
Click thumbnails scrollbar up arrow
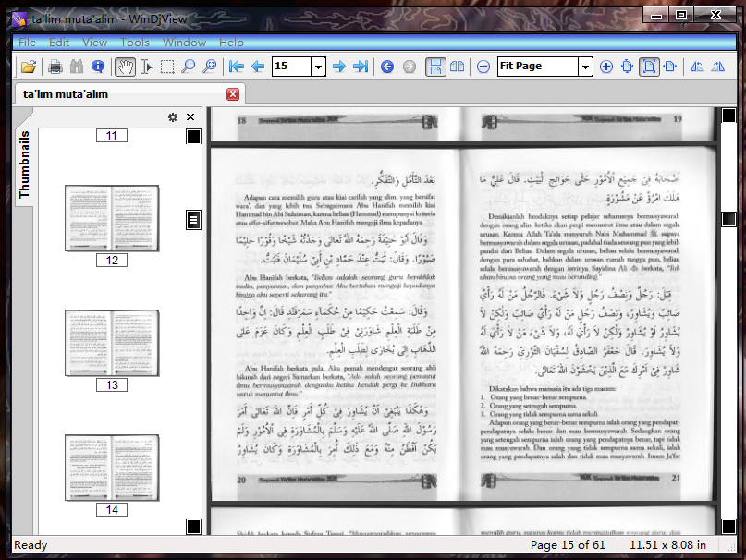pyautogui.click(x=193, y=137)
